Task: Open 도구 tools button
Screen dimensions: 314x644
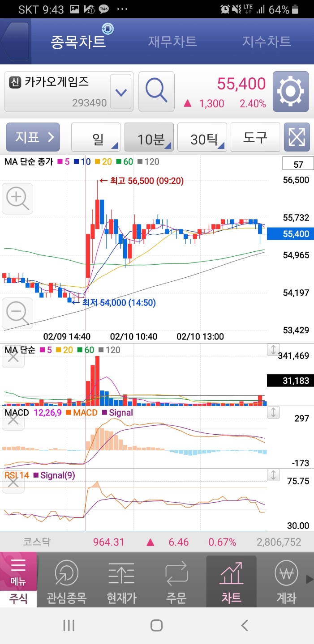Action: coord(255,137)
